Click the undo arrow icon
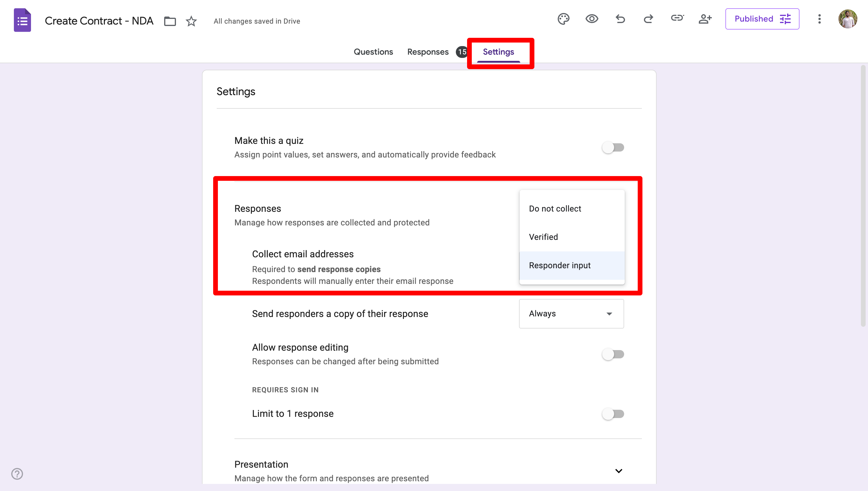868x491 pixels. pos(620,19)
